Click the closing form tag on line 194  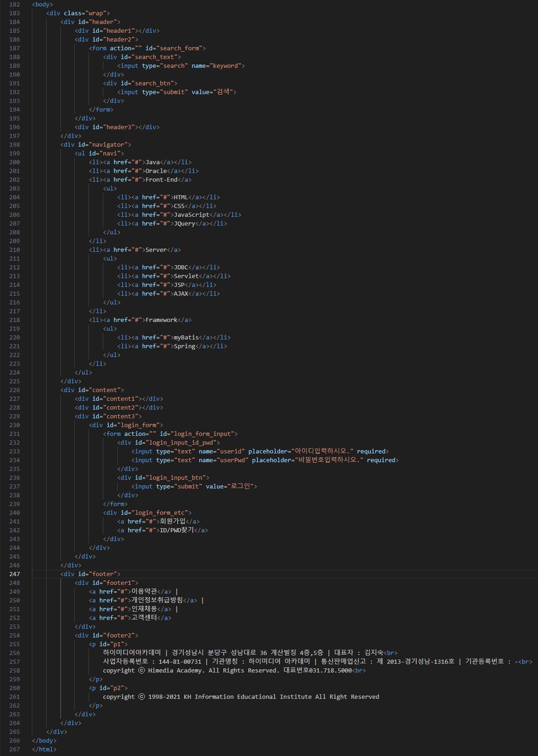coord(101,110)
